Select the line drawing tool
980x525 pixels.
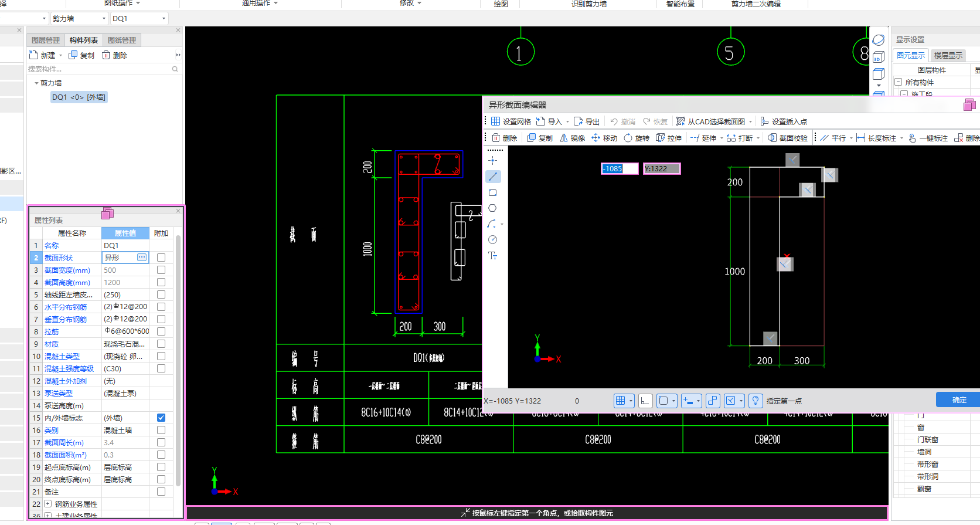click(x=493, y=176)
